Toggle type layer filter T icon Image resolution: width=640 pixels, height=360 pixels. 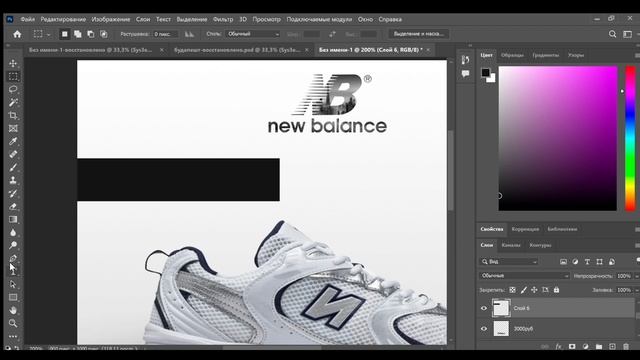(x=587, y=262)
